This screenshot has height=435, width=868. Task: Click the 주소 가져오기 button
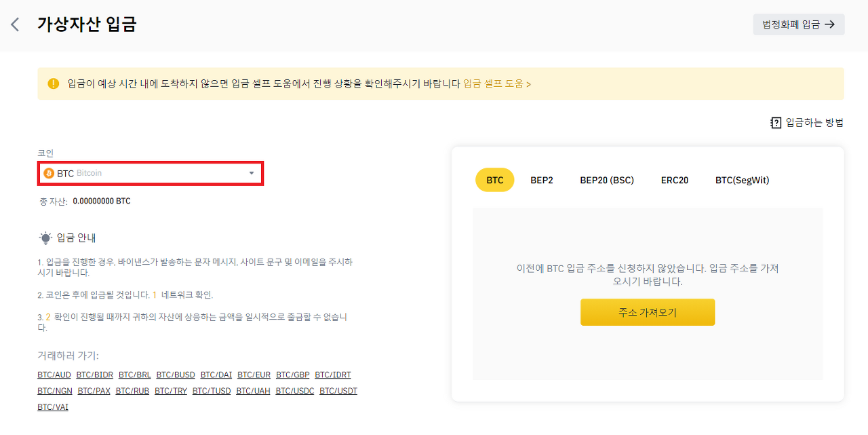(647, 312)
